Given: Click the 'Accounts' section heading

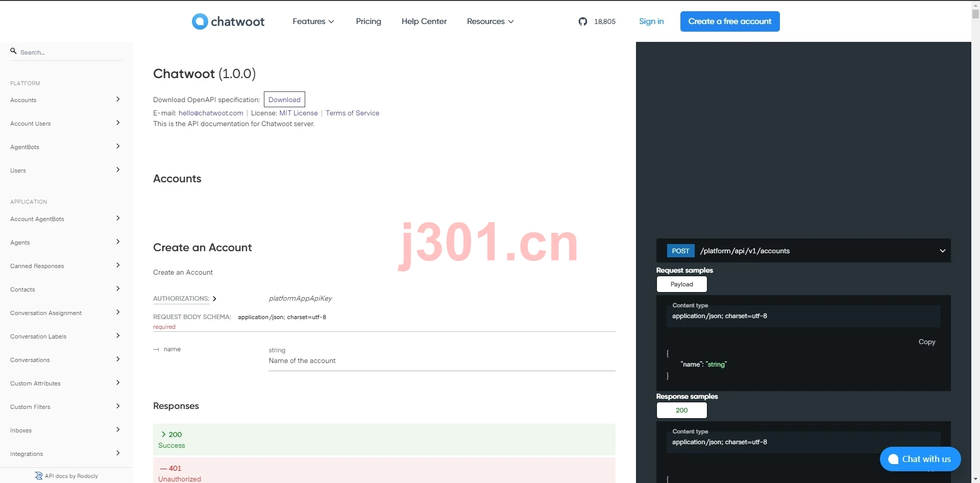Looking at the screenshot, I should (177, 179).
